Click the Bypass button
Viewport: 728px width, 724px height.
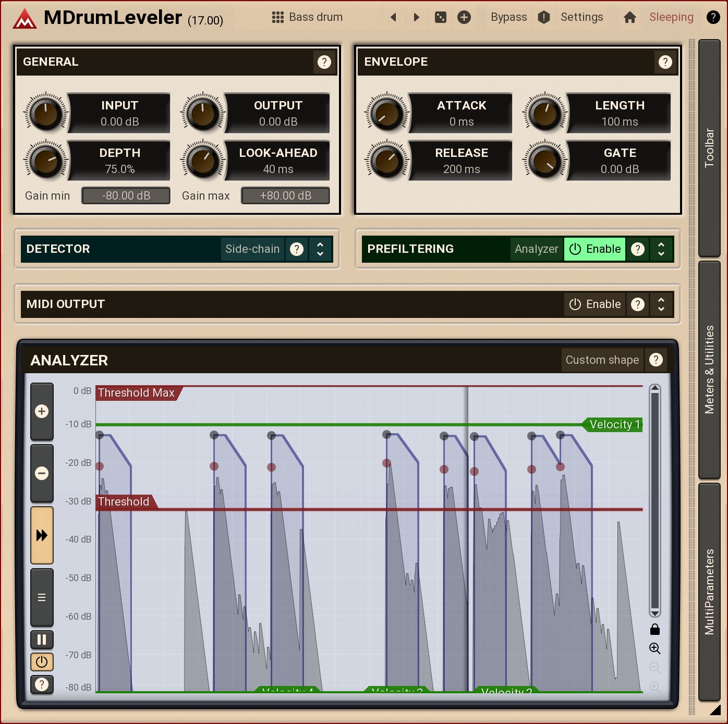508,17
